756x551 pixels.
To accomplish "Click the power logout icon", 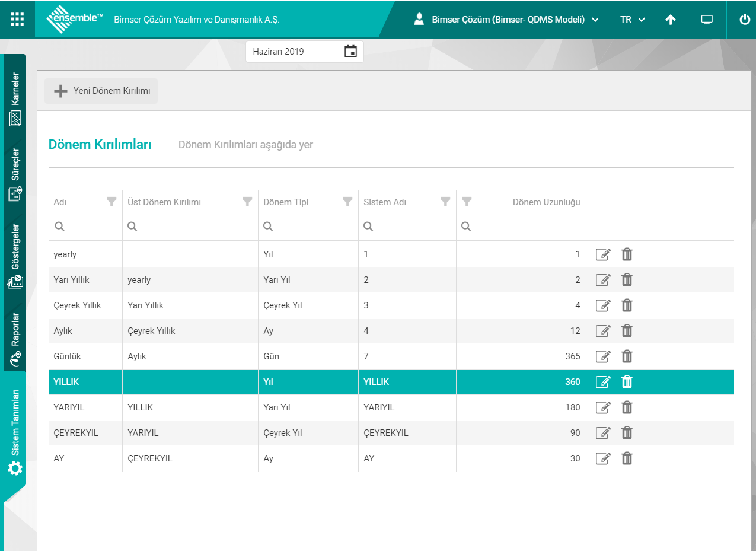I will pyautogui.click(x=745, y=19).
